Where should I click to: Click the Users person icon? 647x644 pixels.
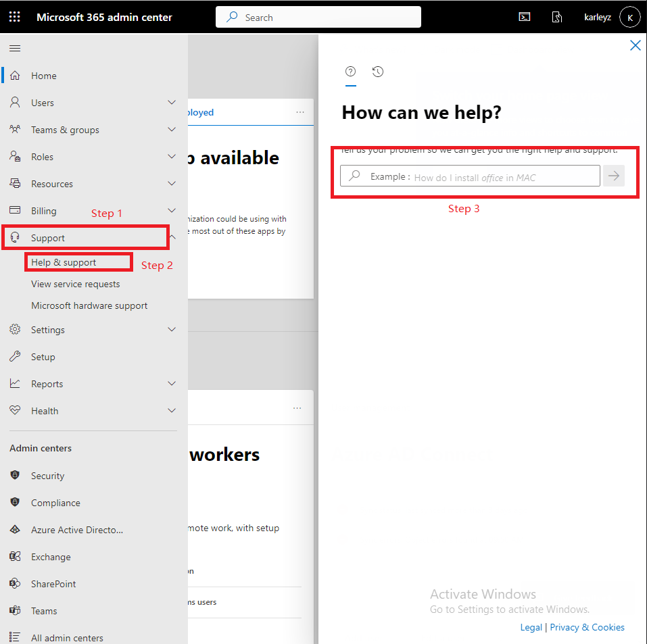pyautogui.click(x=15, y=102)
